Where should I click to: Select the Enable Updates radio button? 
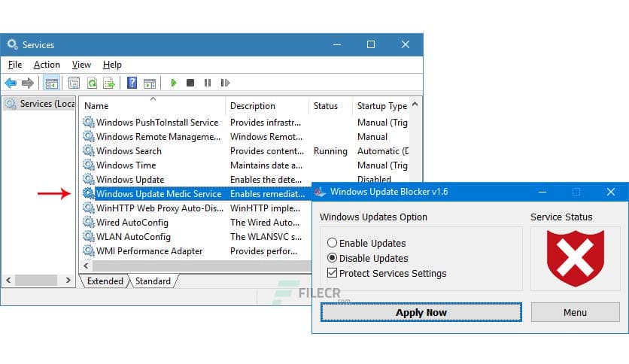332,242
